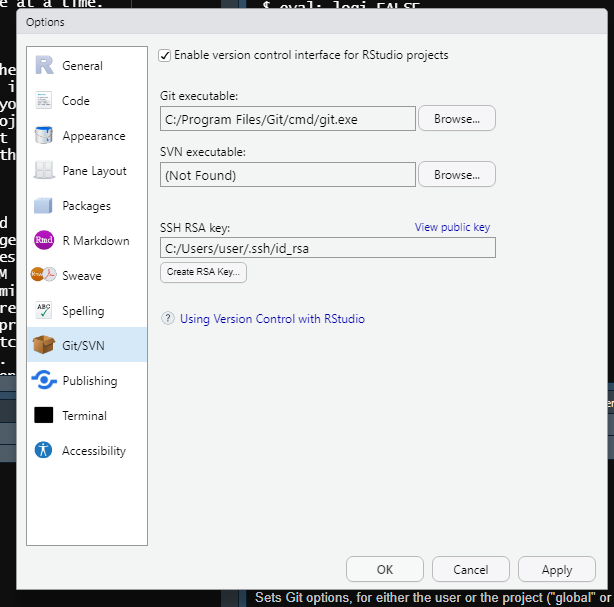Click the help question mark icon
The width and height of the screenshot is (614, 607).
click(168, 318)
